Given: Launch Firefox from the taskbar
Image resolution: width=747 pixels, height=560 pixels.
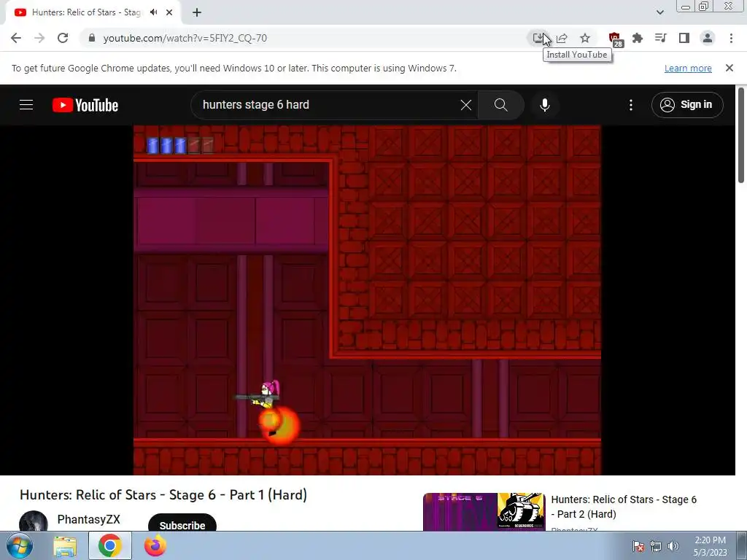Looking at the screenshot, I should pos(155,546).
